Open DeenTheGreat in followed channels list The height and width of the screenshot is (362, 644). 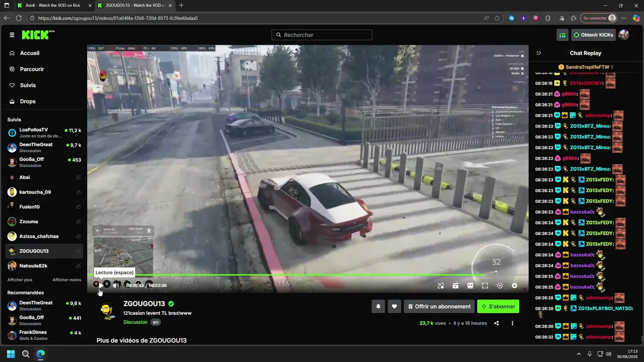tap(44, 147)
